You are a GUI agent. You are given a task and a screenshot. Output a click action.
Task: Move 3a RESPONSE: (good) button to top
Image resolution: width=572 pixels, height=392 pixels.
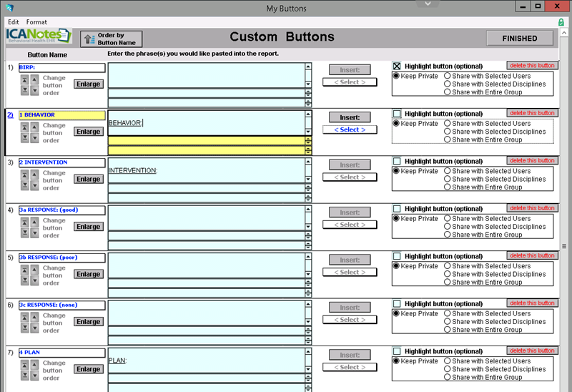[x=24, y=222]
